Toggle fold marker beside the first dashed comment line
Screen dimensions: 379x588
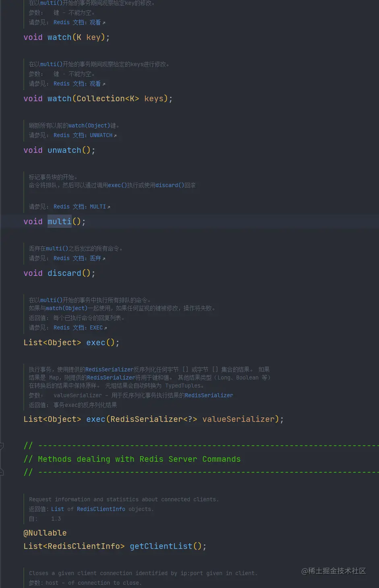2,446
